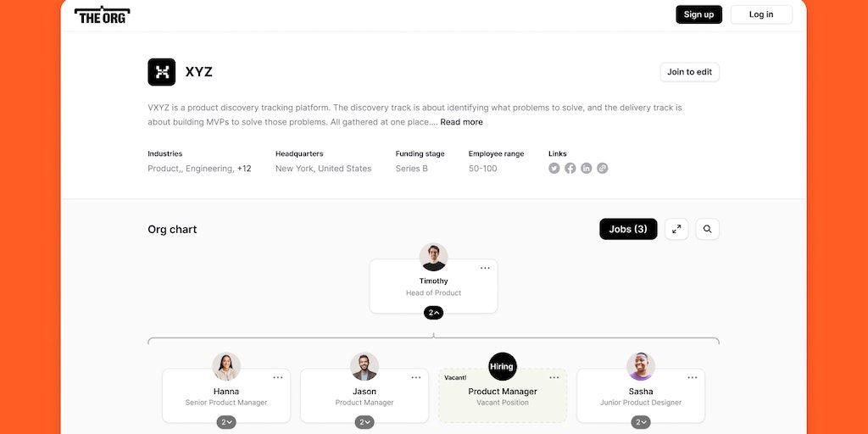Expand Jason's 2 direct reports

(x=364, y=422)
